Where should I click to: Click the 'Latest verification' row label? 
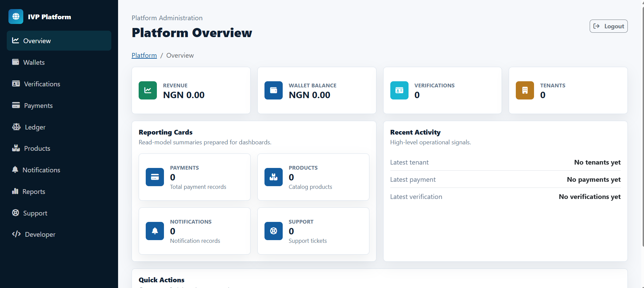coord(416,197)
